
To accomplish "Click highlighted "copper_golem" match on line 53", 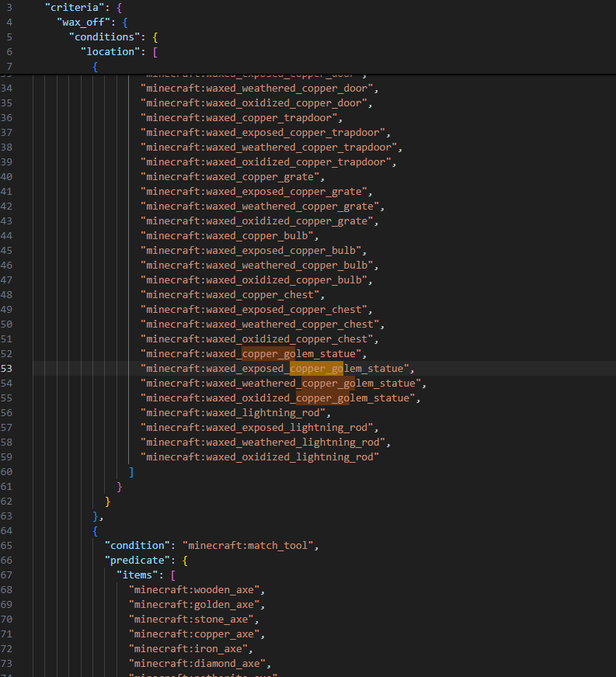I will 316,369.
